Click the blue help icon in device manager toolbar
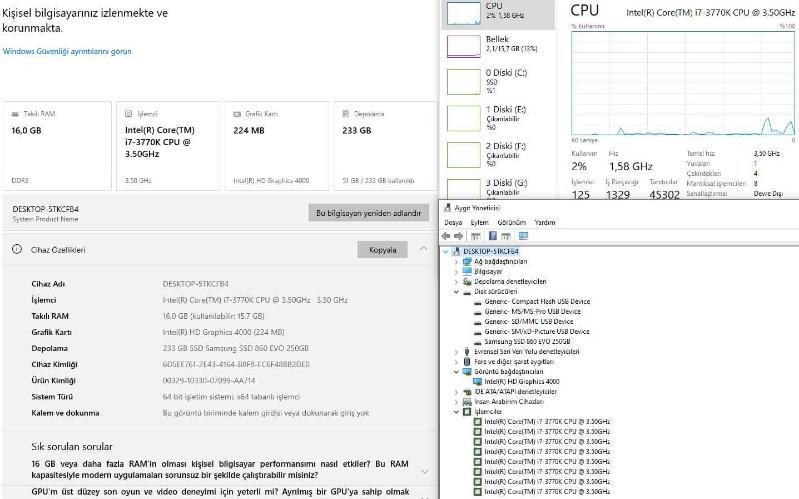This screenshot has height=499, width=799. click(x=492, y=236)
